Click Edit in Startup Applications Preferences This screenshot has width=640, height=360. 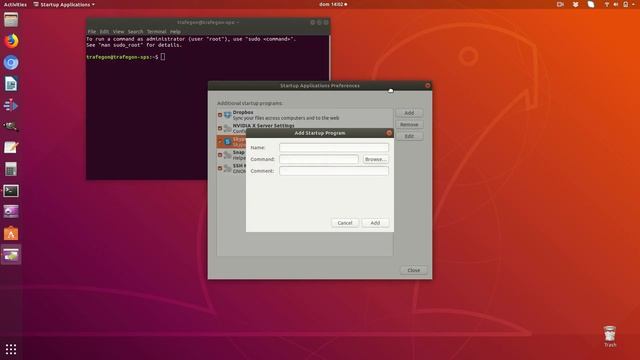coord(409,136)
